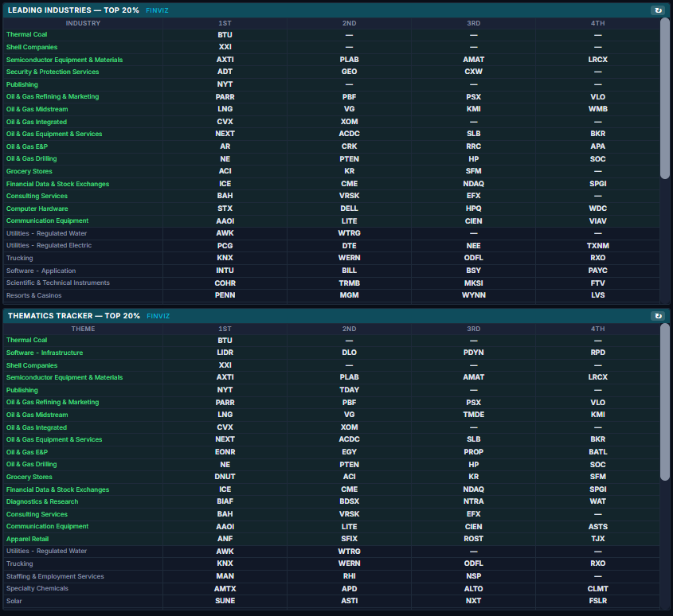
Task: Select ticker ASTS
Action: click(598, 527)
